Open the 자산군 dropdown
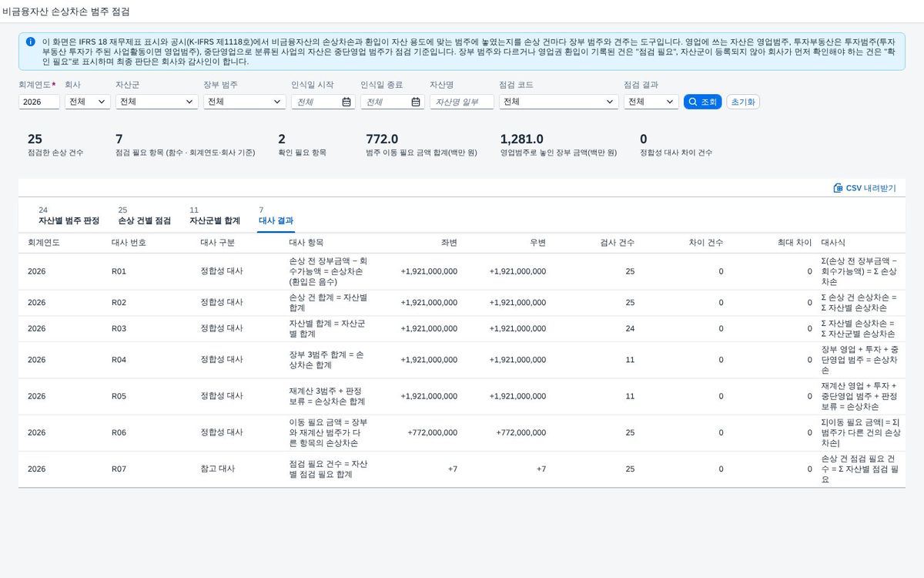Viewport: 924px width, 578px height. pyautogui.click(x=157, y=102)
